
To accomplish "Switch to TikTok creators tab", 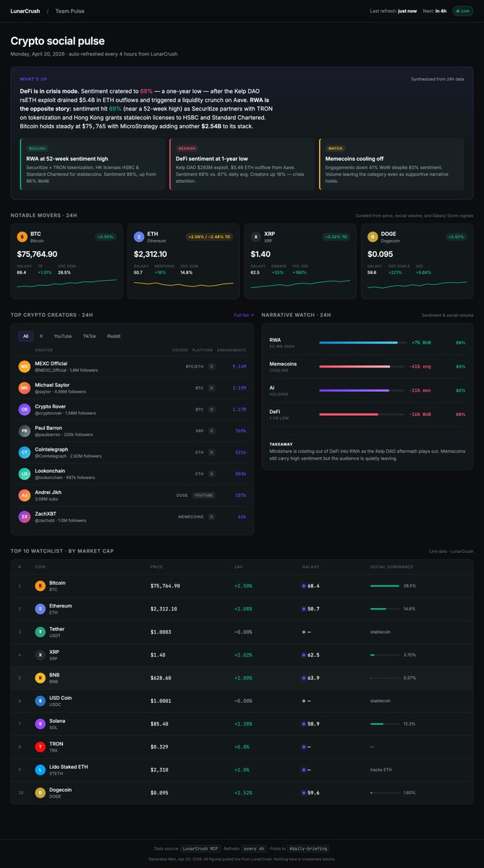I will point(90,336).
